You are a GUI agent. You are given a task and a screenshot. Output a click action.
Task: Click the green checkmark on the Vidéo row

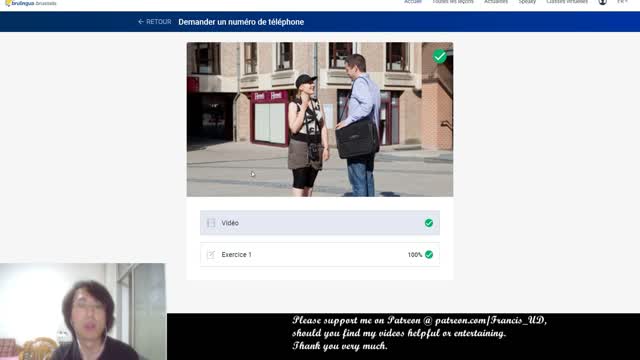429,223
